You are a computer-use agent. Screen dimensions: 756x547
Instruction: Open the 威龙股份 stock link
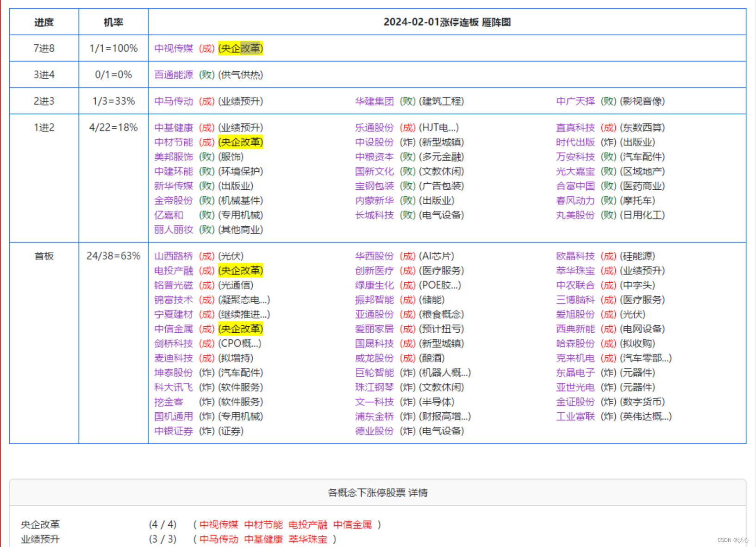click(375, 358)
